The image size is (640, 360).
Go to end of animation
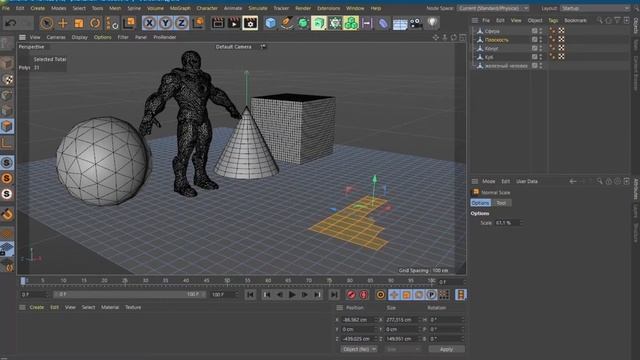(x=334, y=294)
